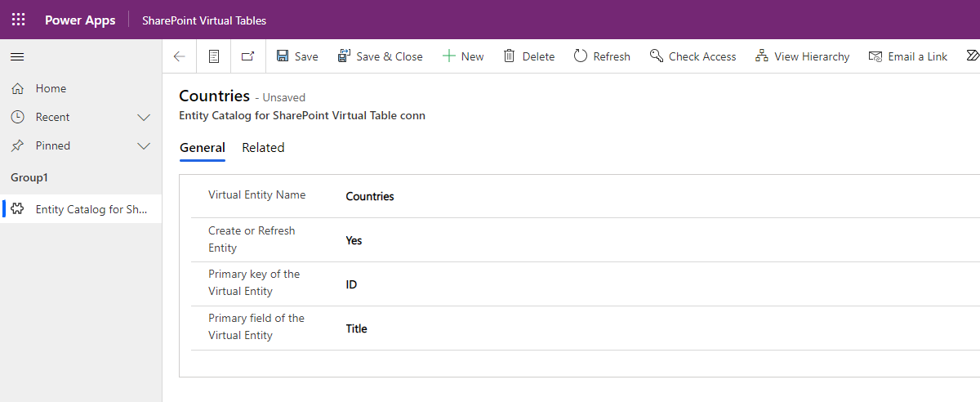Select the General tab

point(202,148)
